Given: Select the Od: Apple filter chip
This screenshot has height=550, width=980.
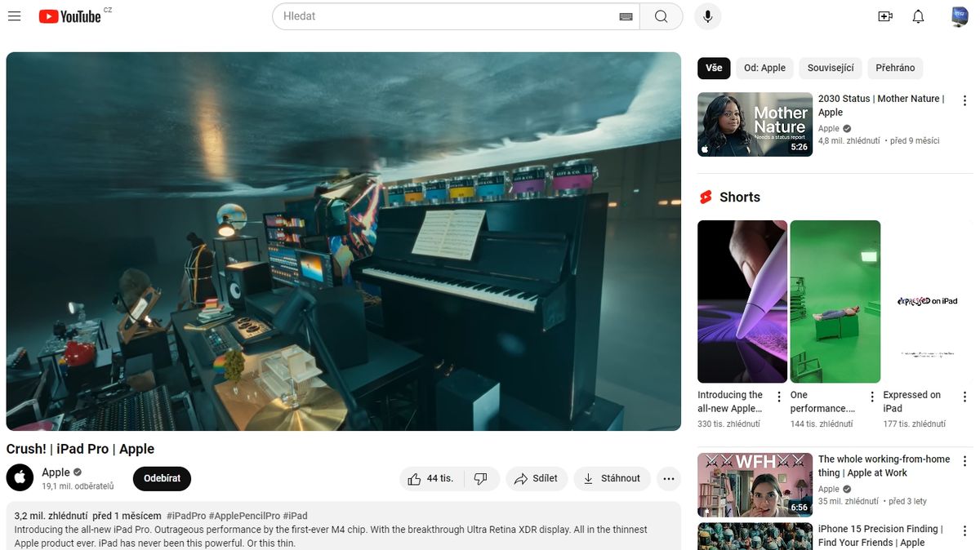Looking at the screenshot, I should [764, 68].
